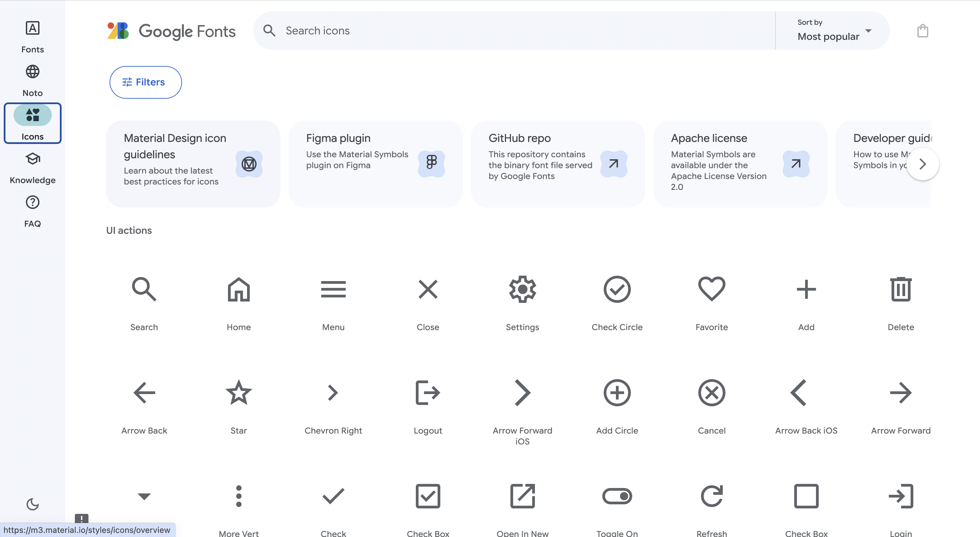Pick the Menu hamburger icon
The width and height of the screenshot is (980, 537).
(333, 289)
